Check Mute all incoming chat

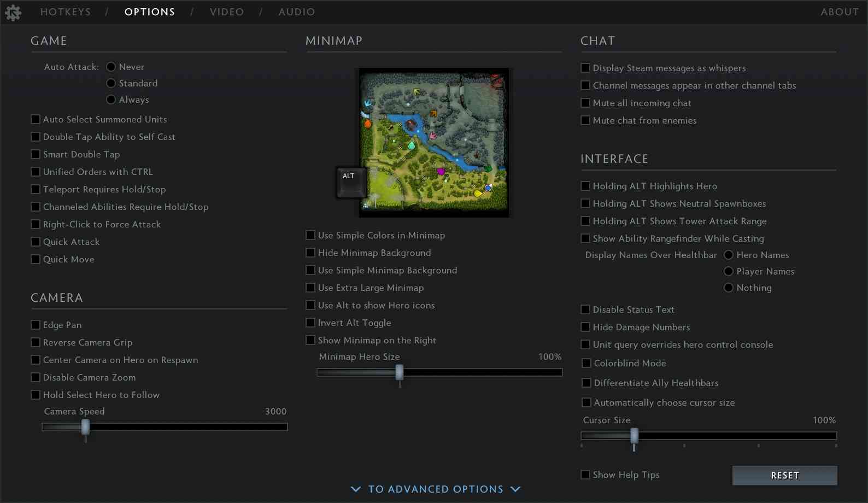point(585,103)
